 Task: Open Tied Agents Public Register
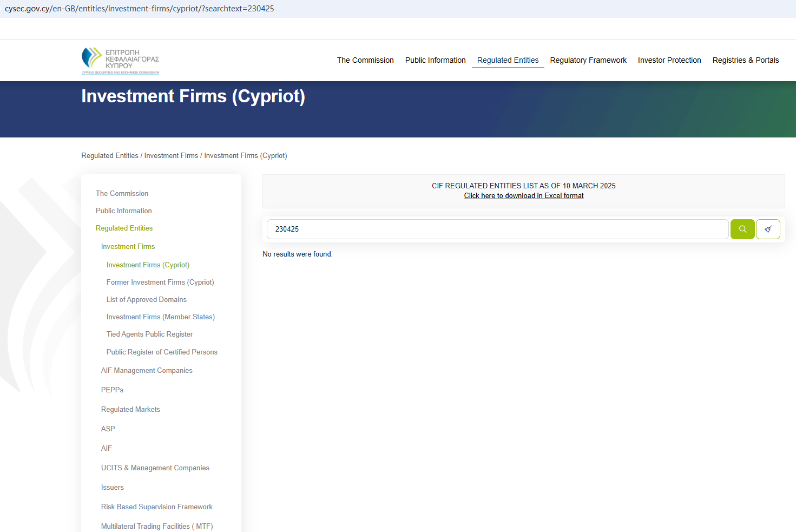149,334
